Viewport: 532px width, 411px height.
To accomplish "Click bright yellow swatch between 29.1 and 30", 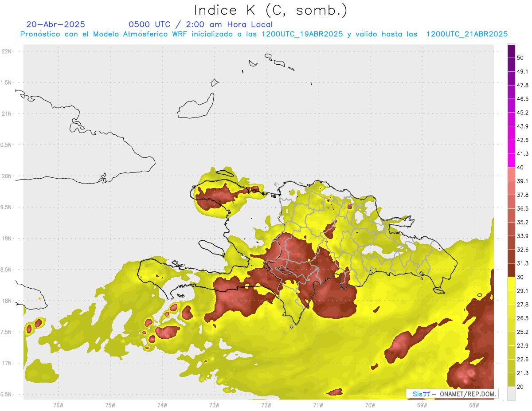I will pos(511,284).
